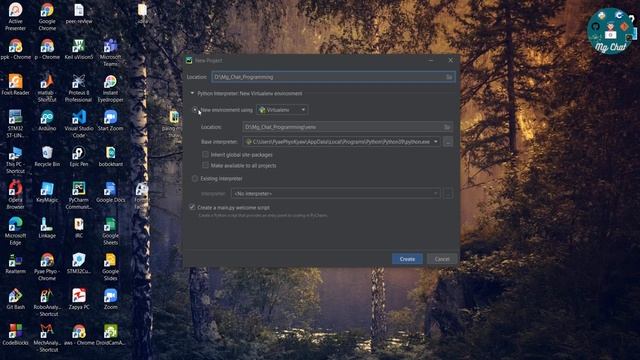Open the MechAnalyzer shortcut icon

coord(47,338)
